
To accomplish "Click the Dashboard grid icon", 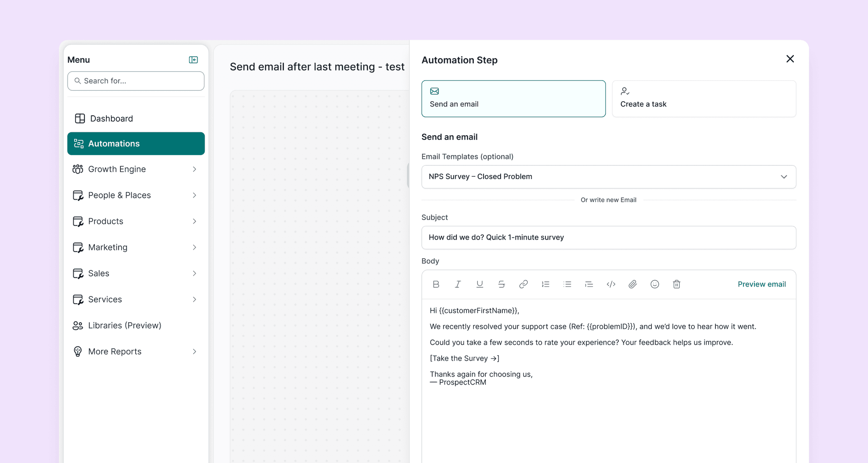I will click(x=80, y=118).
